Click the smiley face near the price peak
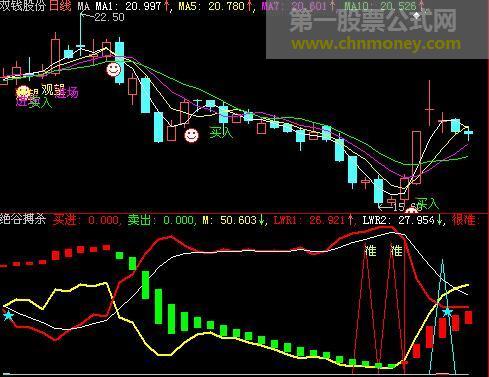This screenshot has height=377, width=489. pyautogui.click(x=113, y=70)
